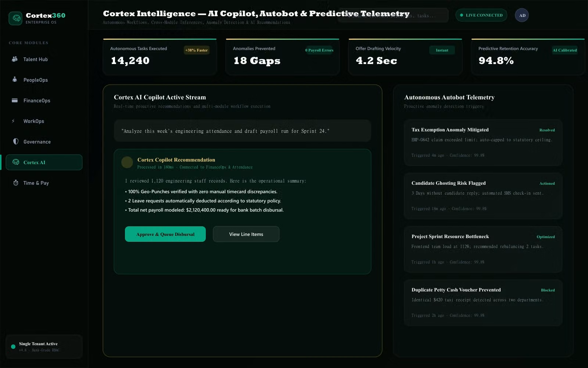Open the Talent Hub module
The image size is (588, 368).
(x=44, y=59)
